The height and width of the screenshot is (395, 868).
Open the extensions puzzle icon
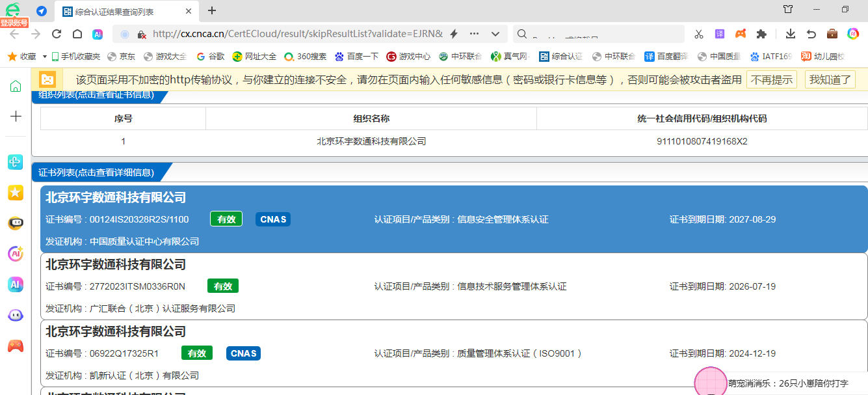pos(761,34)
